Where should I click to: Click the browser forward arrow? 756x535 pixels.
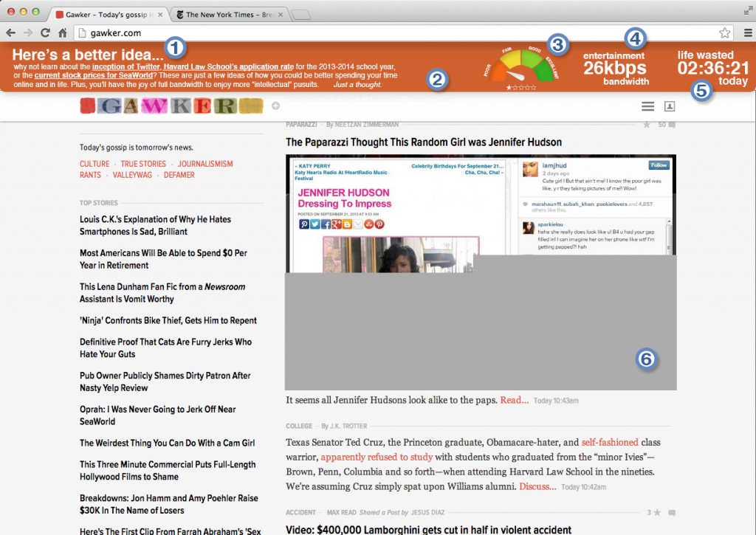(x=28, y=32)
